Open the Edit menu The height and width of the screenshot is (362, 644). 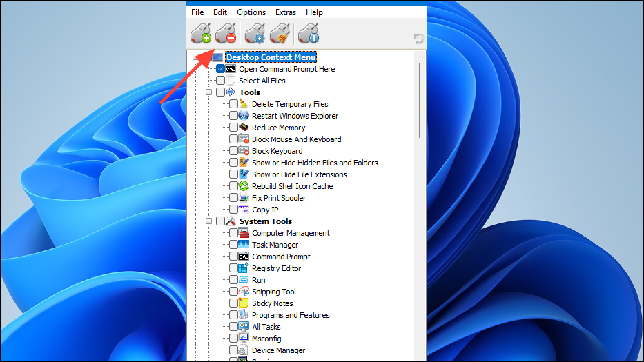pyautogui.click(x=220, y=12)
